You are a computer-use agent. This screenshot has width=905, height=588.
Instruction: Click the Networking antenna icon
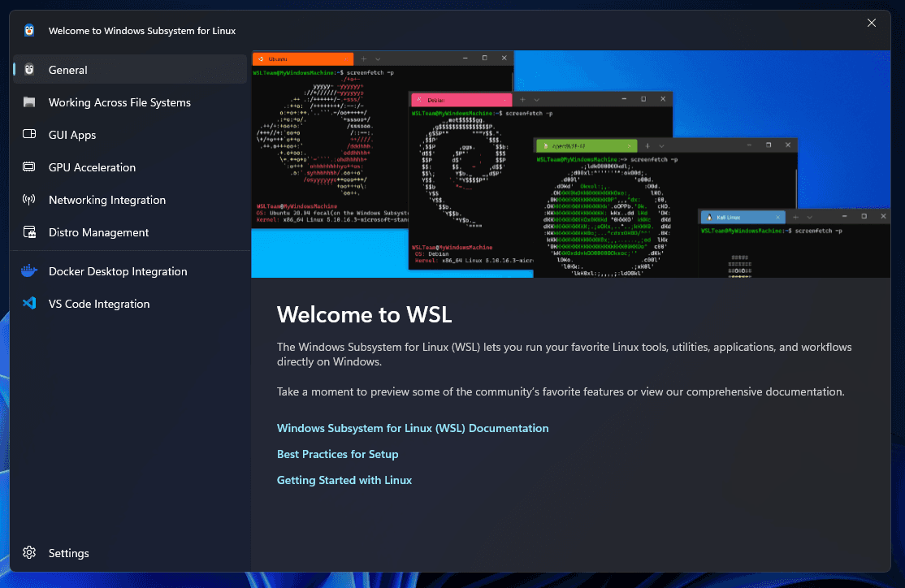pos(29,200)
